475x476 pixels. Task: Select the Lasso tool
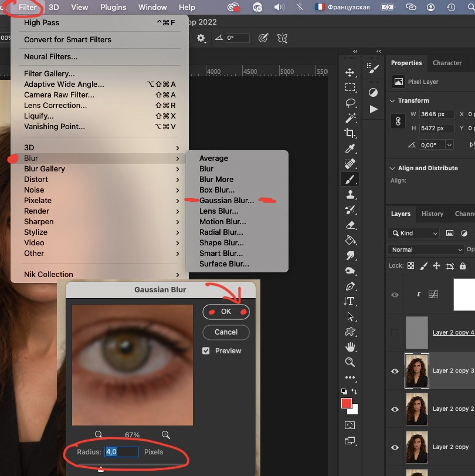click(350, 103)
